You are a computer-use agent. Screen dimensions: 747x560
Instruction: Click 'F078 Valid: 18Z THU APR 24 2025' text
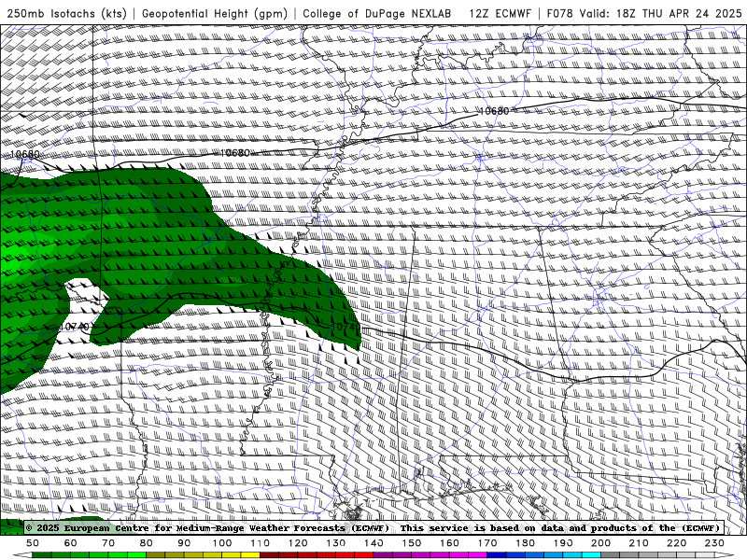point(644,13)
